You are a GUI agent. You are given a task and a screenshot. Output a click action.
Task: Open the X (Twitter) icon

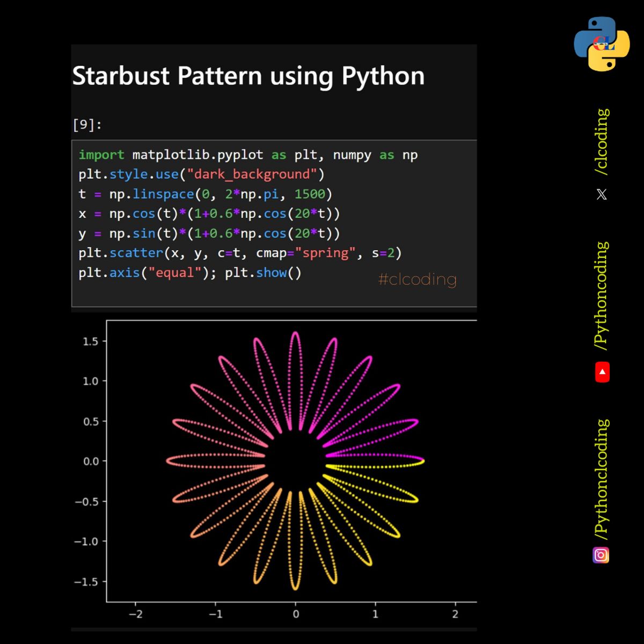pos(602,194)
